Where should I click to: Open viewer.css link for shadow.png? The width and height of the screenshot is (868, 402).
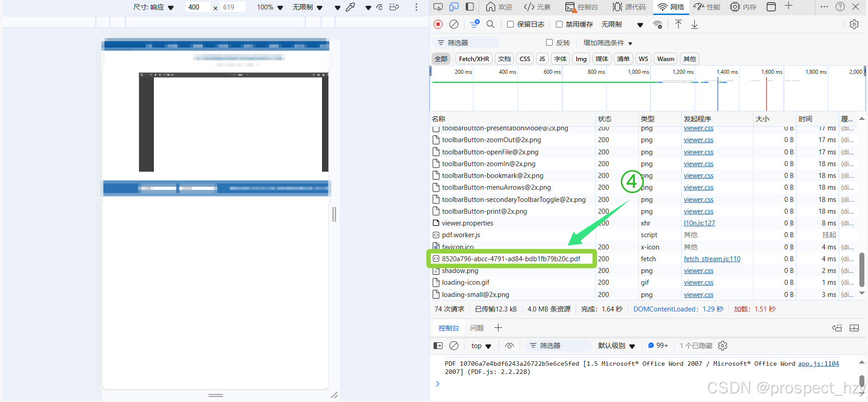pos(698,271)
